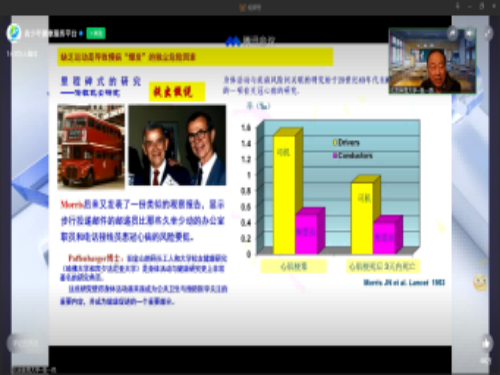Click the yellow Drivers legend swatch
The image size is (500, 375).
tap(335, 143)
